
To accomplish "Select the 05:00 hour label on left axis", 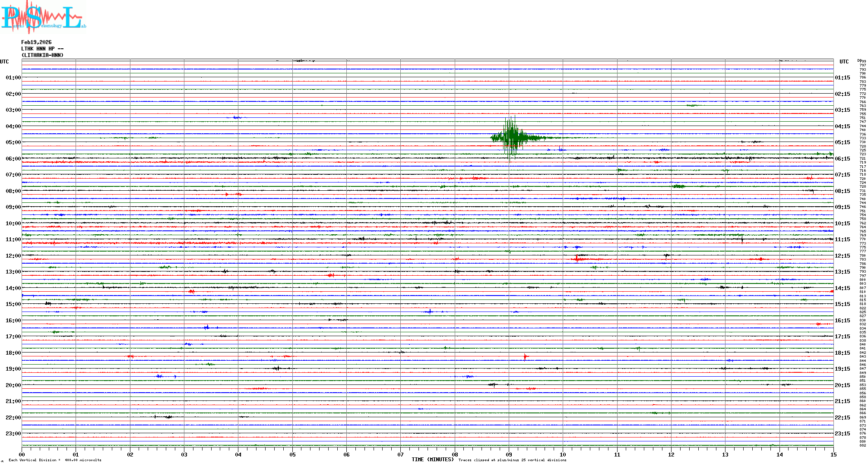I will coord(13,142).
